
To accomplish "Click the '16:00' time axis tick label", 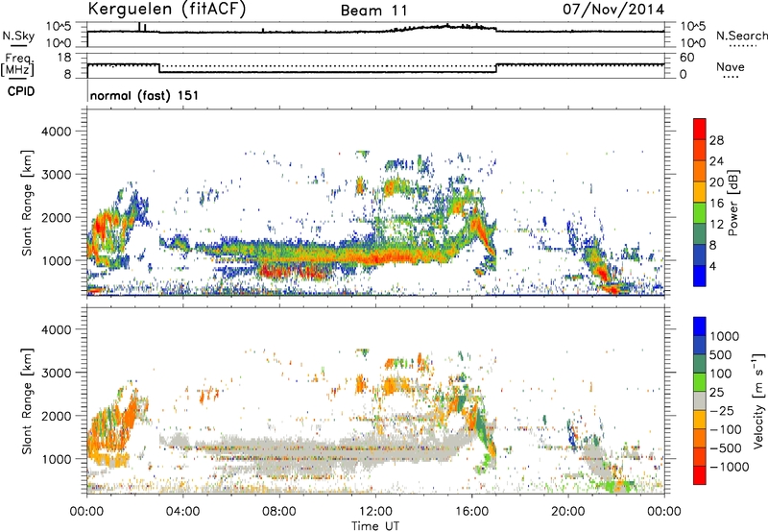I will pos(471,512).
